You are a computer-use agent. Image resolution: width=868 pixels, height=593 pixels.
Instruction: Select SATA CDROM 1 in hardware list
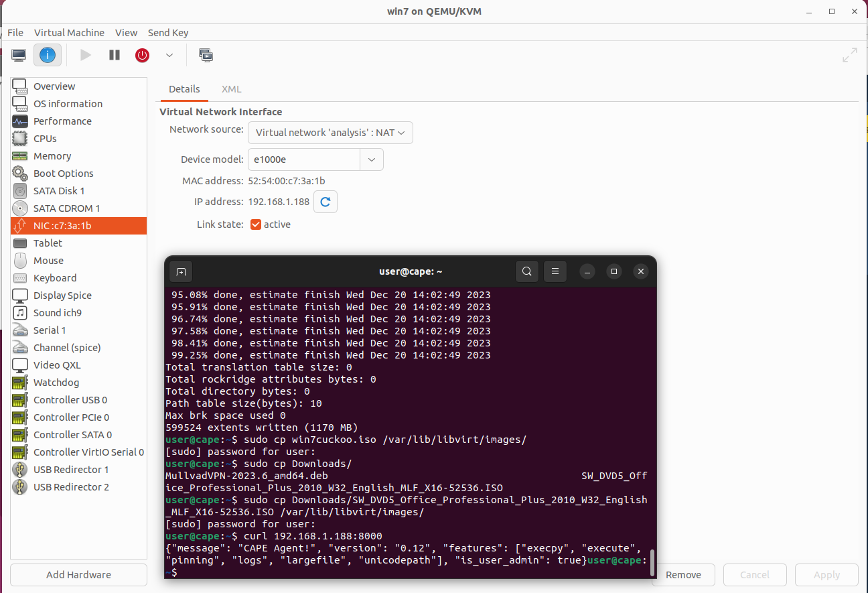[66, 208]
